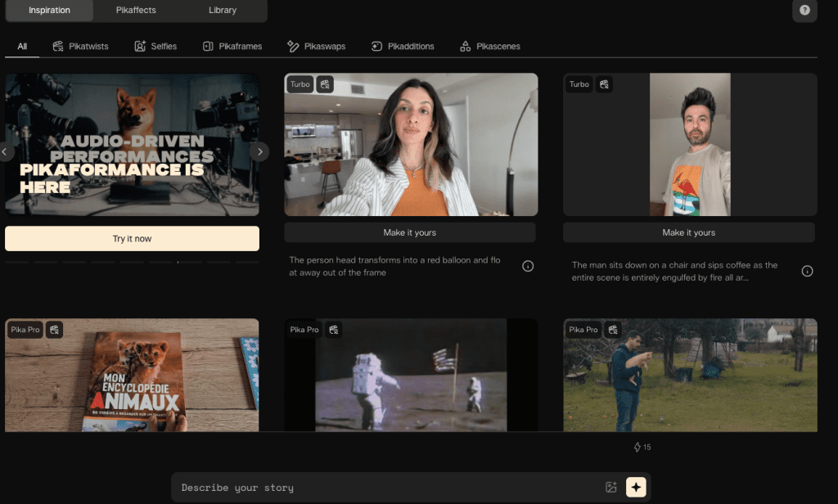
Task: Click the help question mark icon
Action: coord(804,11)
